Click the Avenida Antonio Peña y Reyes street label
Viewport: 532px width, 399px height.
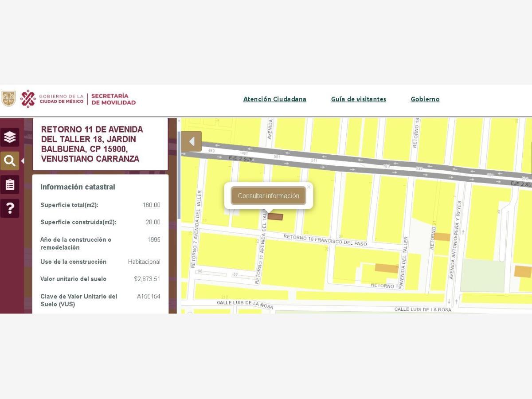pyautogui.click(x=456, y=240)
